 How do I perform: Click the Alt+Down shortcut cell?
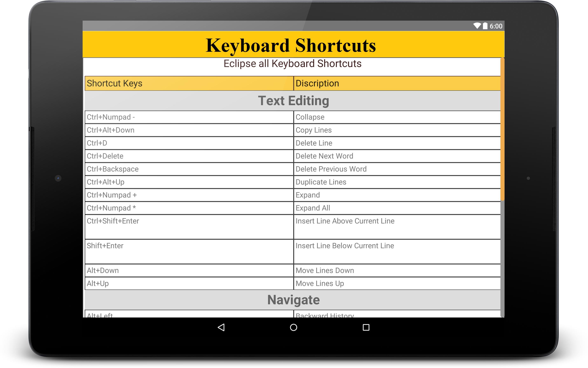pyautogui.click(x=189, y=270)
